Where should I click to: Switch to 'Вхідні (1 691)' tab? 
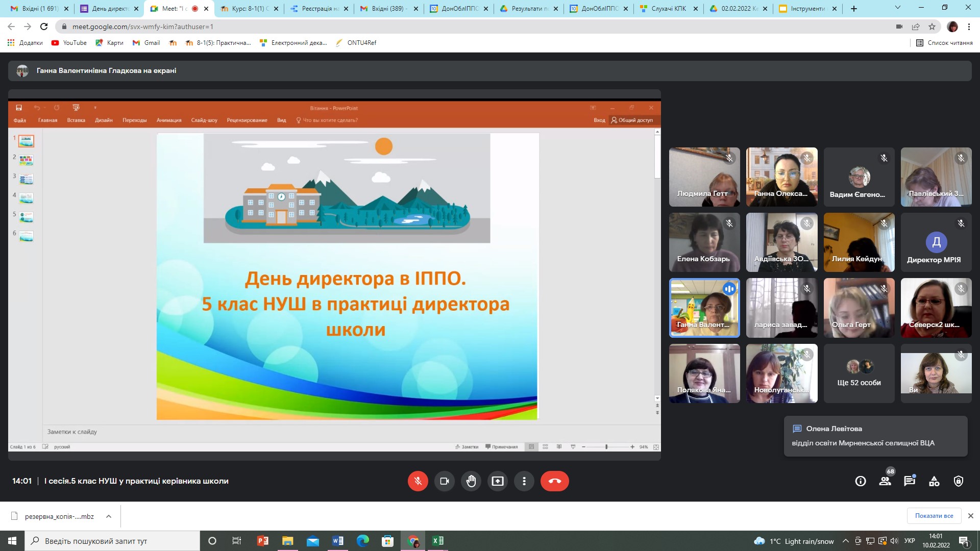click(40, 9)
